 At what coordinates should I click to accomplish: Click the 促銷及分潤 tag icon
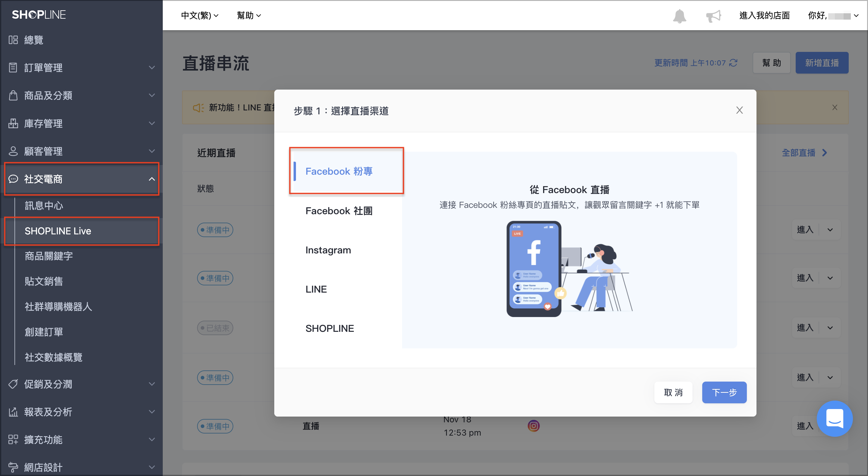pos(13,384)
